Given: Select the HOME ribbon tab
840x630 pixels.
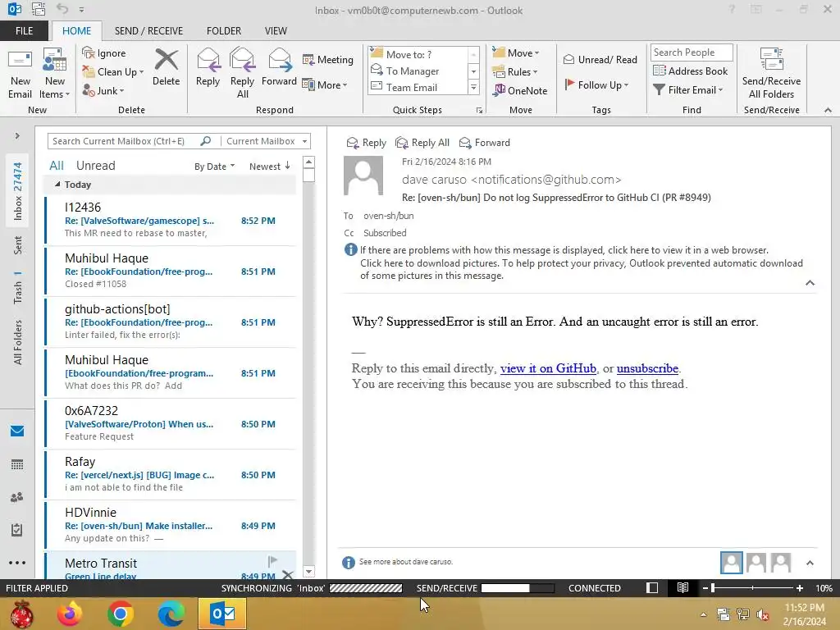Looking at the screenshot, I should click(x=76, y=30).
